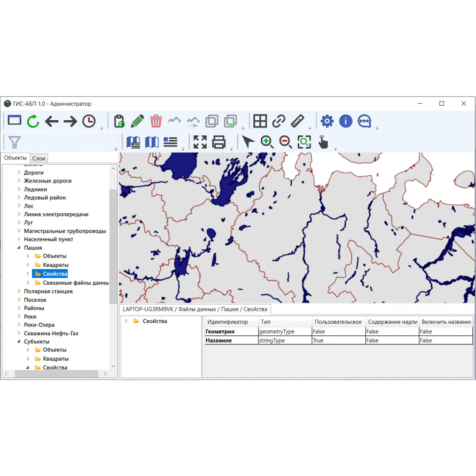
Task: Click the map with legend icon
Action: pyautogui.click(x=133, y=142)
